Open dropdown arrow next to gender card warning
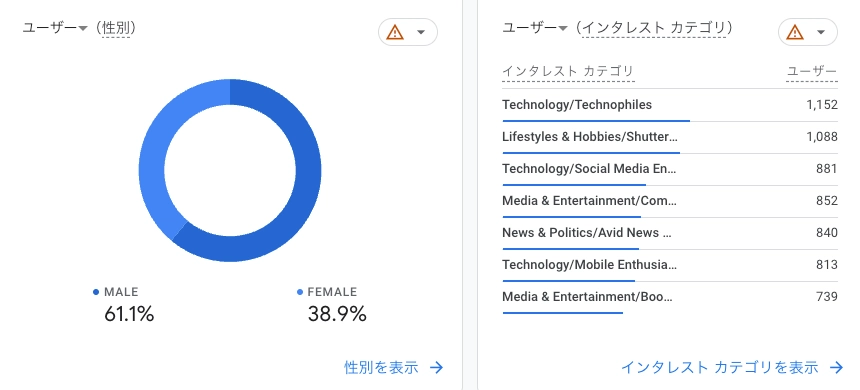This screenshot has height=390, width=860. click(x=421, y=32)
